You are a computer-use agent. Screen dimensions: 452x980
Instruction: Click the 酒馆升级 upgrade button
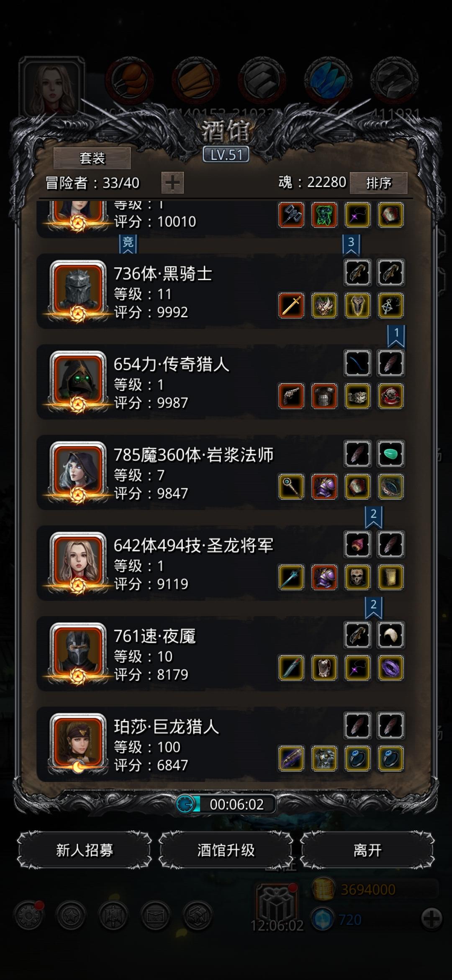pos(226,850)
